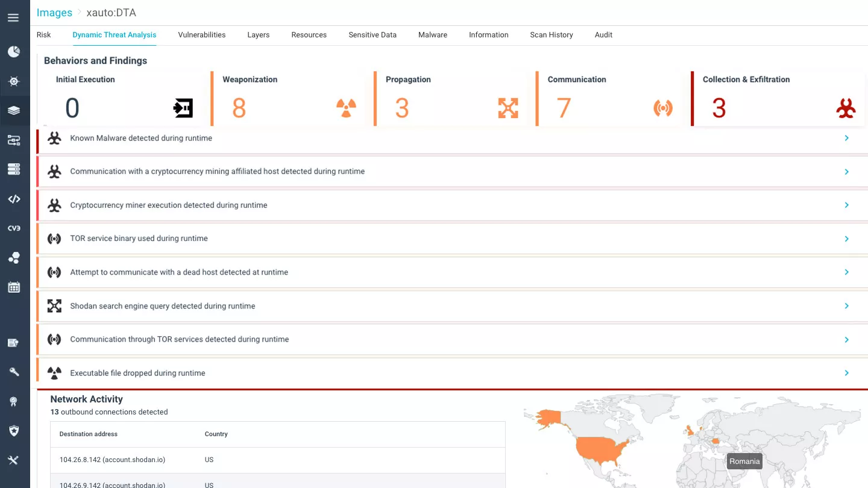Click the Destination address column header
868x488 pixels.
[x=89, y=434]
